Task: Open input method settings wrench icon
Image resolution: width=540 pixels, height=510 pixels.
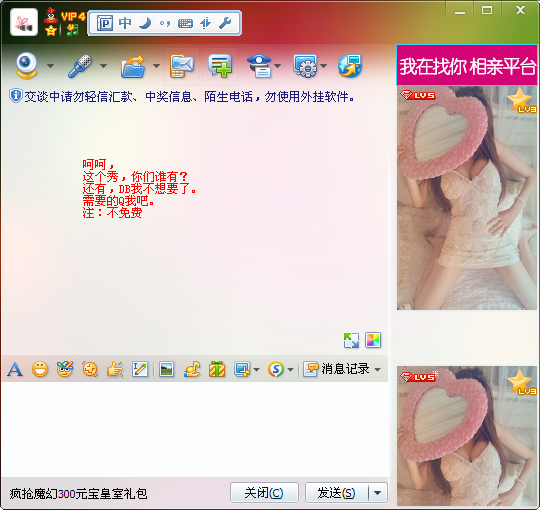Action: (x=226, y=23)
